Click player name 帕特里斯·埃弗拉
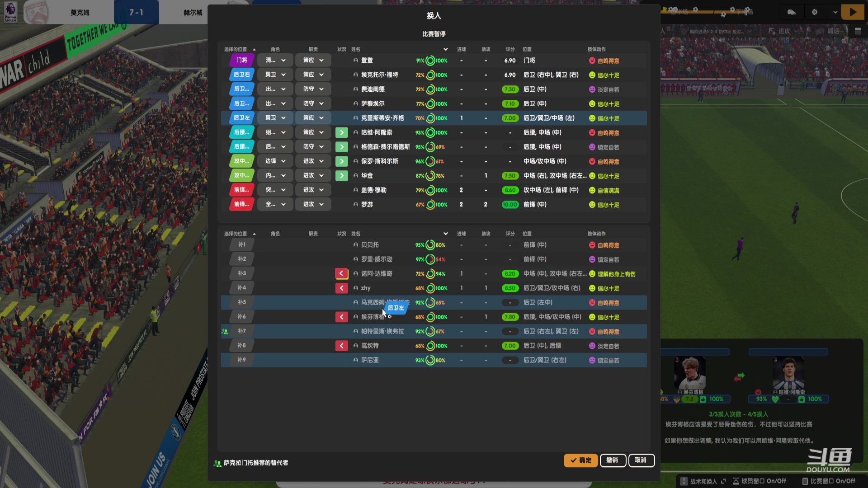This screenshot has width=868, height=488. click(382, 331)
